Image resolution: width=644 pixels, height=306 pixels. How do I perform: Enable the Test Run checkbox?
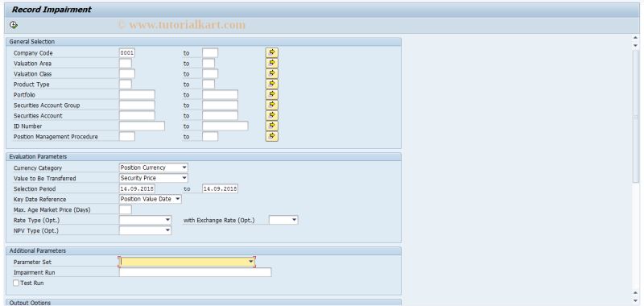click(16, 283)
